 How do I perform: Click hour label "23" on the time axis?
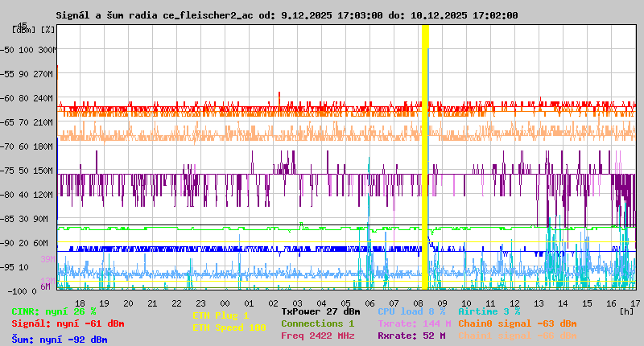[200, 303]
